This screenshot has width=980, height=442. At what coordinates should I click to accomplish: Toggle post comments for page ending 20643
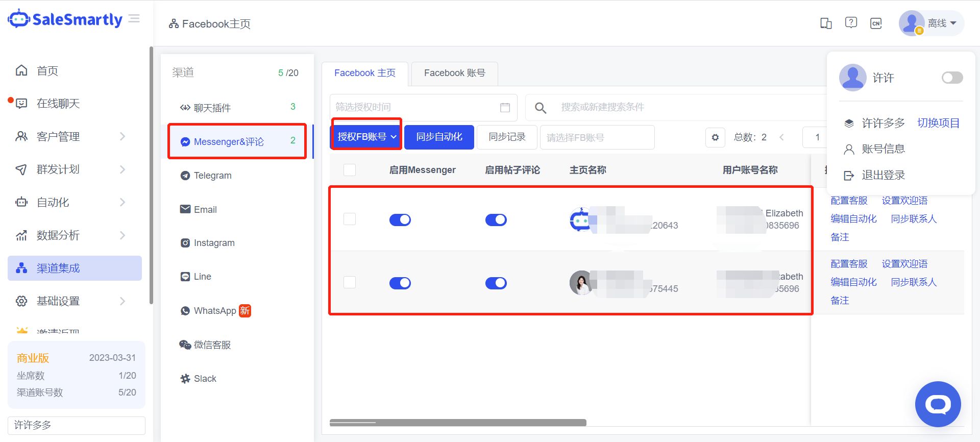pyautogui.click(x=496, y=220)
